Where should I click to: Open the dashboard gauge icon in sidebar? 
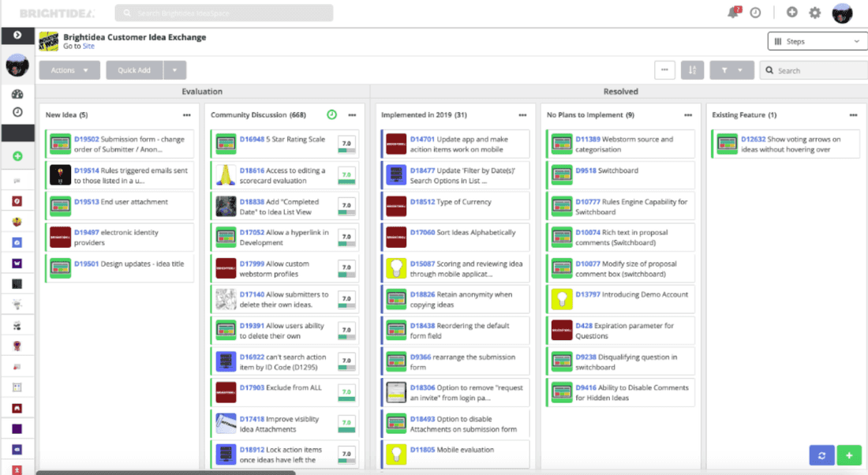17,94
